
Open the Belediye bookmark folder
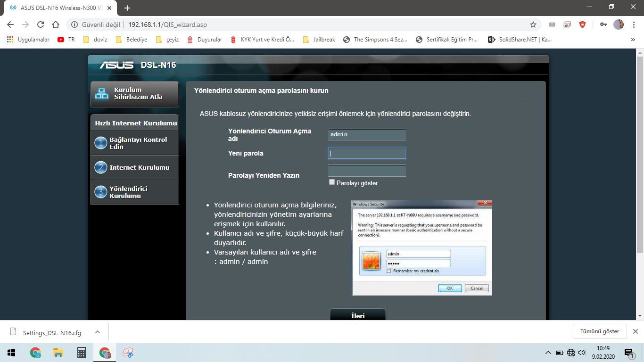click(x=131, y=40)
